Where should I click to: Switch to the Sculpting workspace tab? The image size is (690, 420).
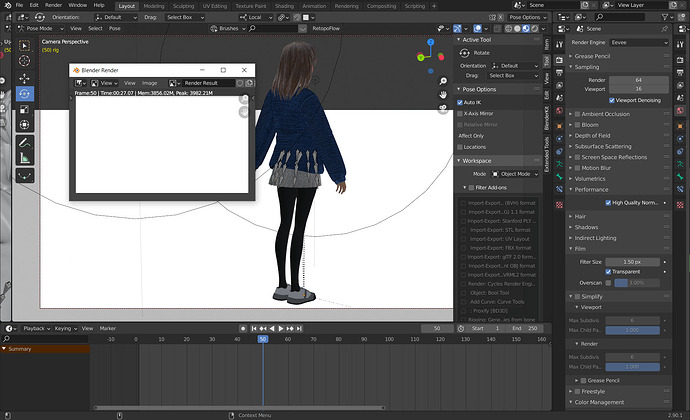(x=183, y=6)
